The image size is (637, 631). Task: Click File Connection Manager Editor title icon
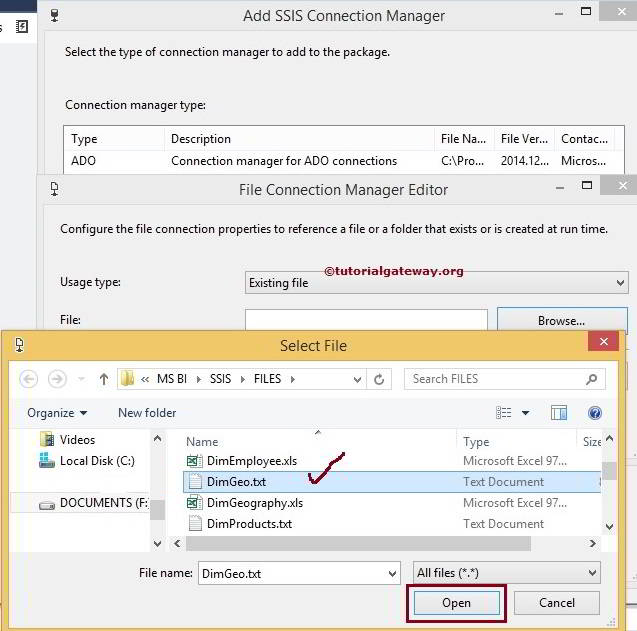point(54,189)
